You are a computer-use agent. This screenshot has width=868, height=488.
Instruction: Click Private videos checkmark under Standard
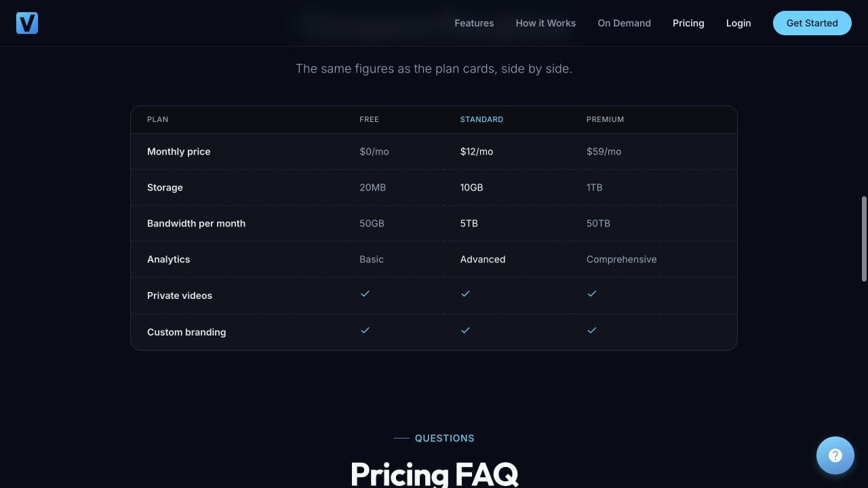pyautogui.click(x=465, y=293)
